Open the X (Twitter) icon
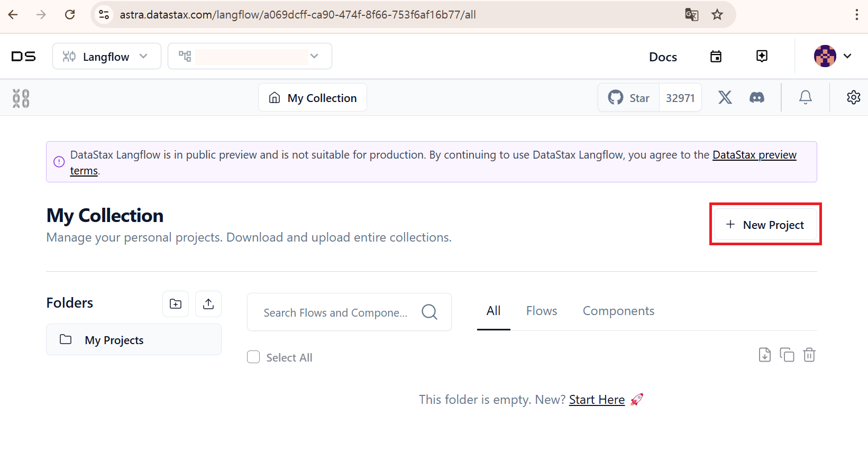The width and height of the screenshot is (868, 471). 725,97
